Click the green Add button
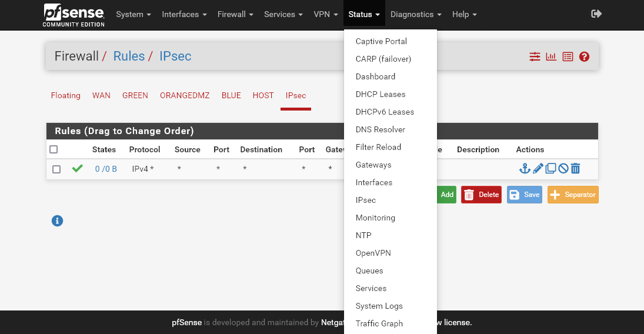Image resolution: width=644 pixels, height=334 pixels. 446,195
